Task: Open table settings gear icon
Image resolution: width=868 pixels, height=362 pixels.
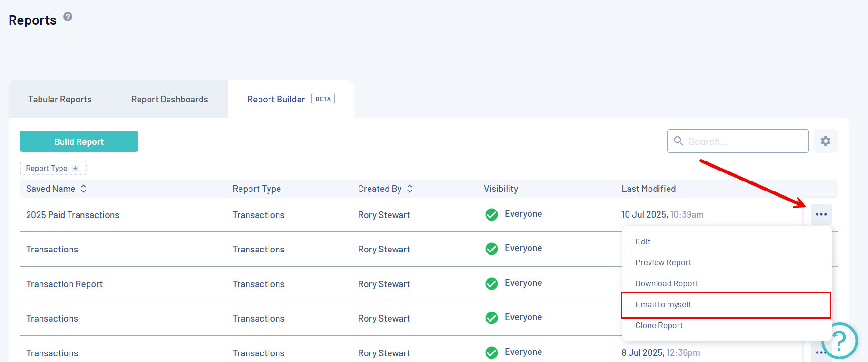Action: (826, 141)
